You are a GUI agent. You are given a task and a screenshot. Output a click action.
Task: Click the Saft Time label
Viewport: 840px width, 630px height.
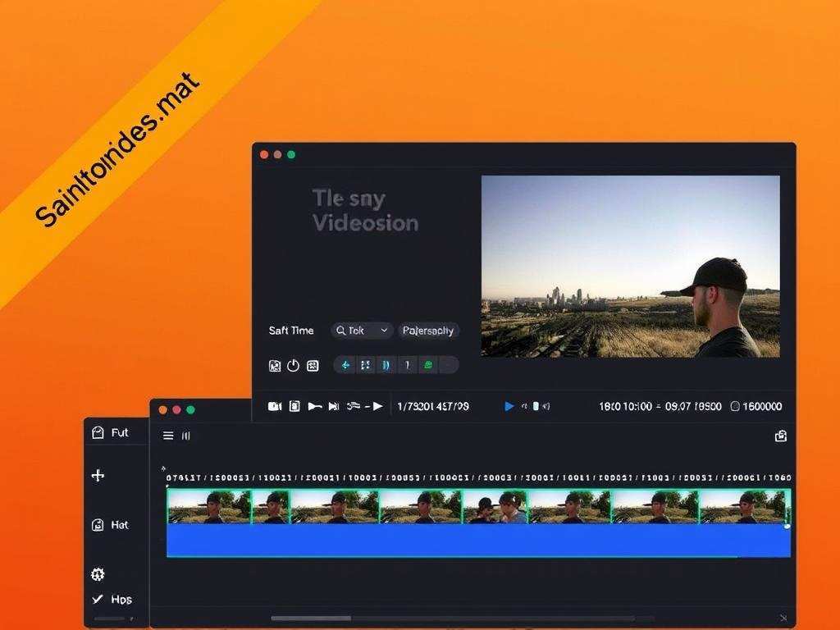tap(291, 331)
